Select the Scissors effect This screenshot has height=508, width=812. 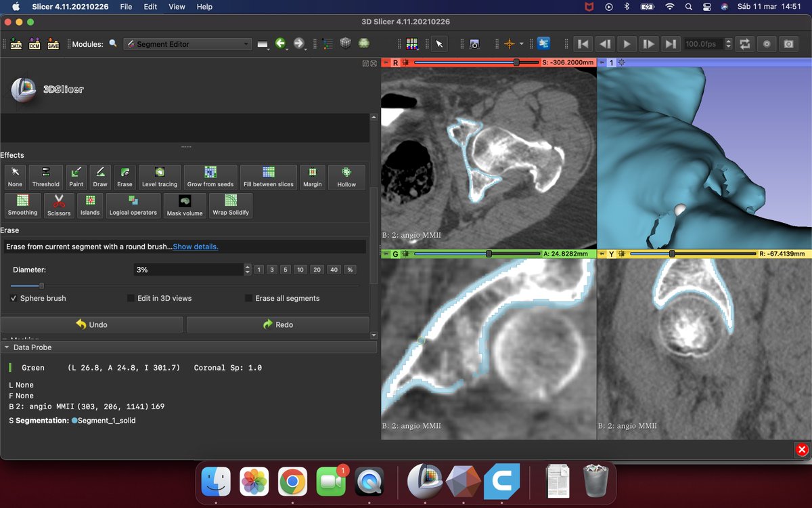pos(59,205)
